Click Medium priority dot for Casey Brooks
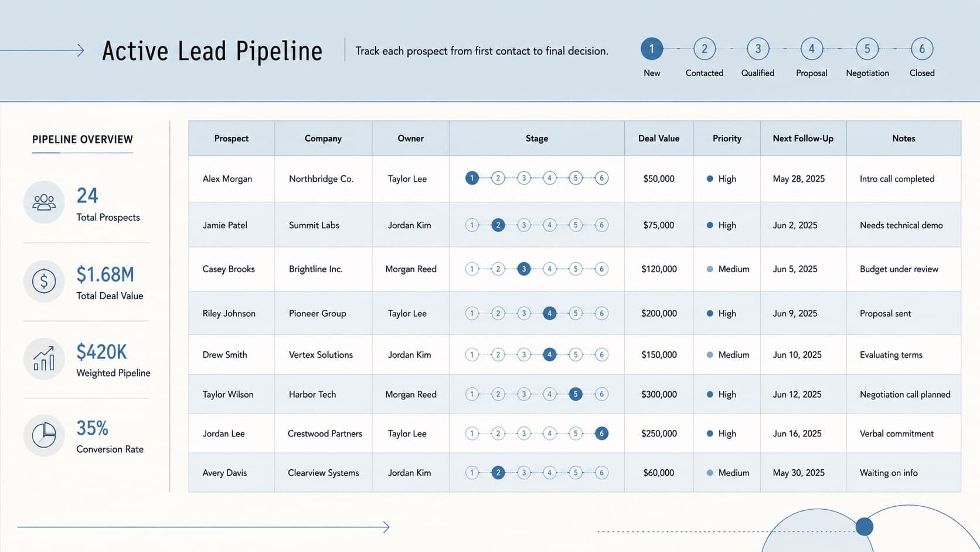980x552 pixels. tap(710, 269)
